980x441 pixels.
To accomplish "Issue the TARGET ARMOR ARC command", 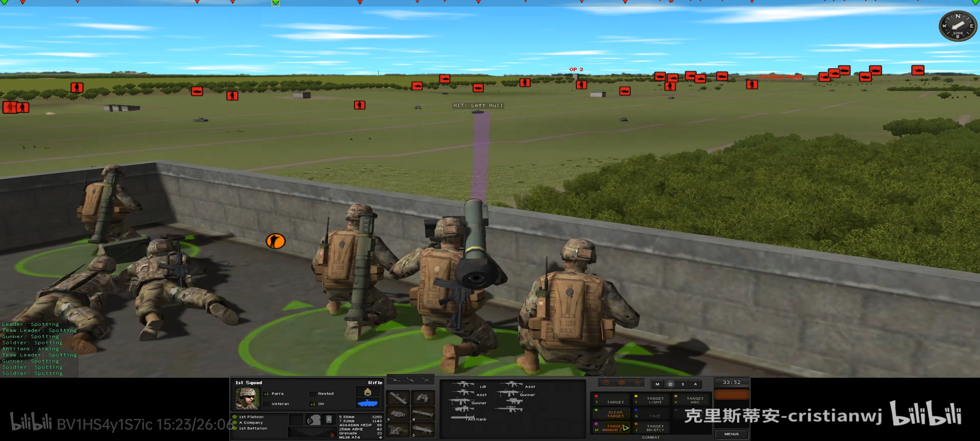I will 611,428.
